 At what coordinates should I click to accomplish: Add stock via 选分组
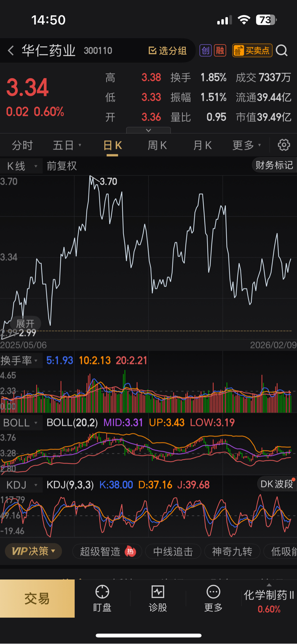coord(167,51)
